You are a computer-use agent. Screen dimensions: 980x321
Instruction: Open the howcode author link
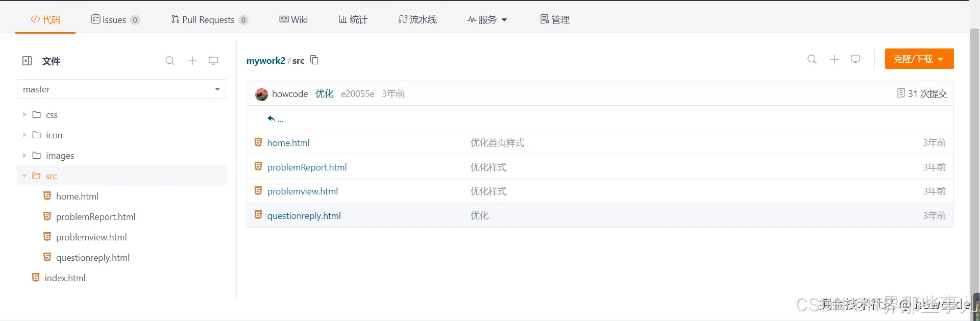(x=290, y=94)
